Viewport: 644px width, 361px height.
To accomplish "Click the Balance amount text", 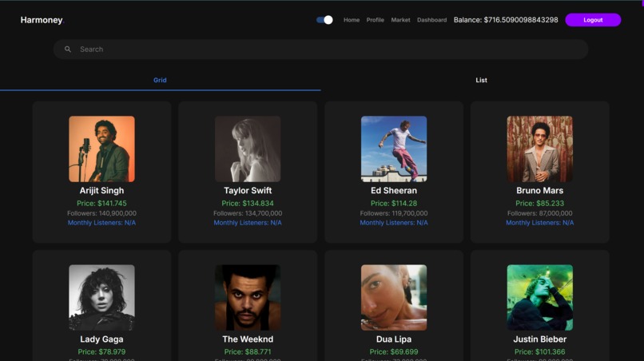I will tap(506, 20).
